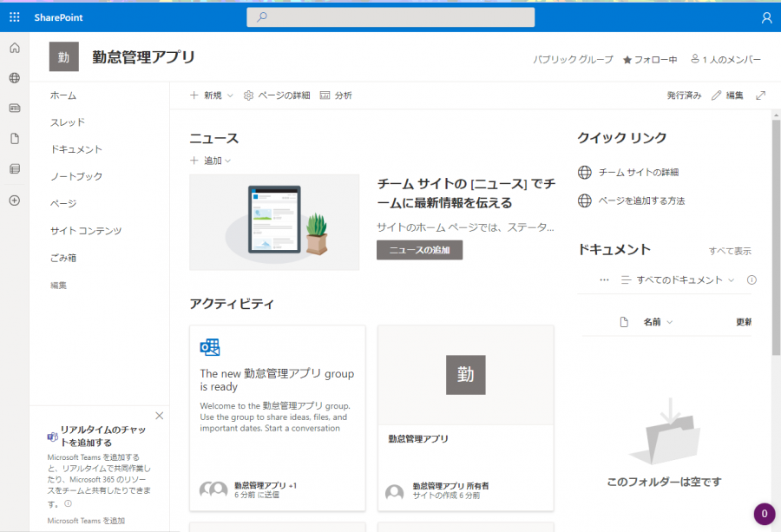Open the チーム サイトの詳細 quick link
Image resolution: width=781 pixels, height=532 pixels.
tap(638, 173)
